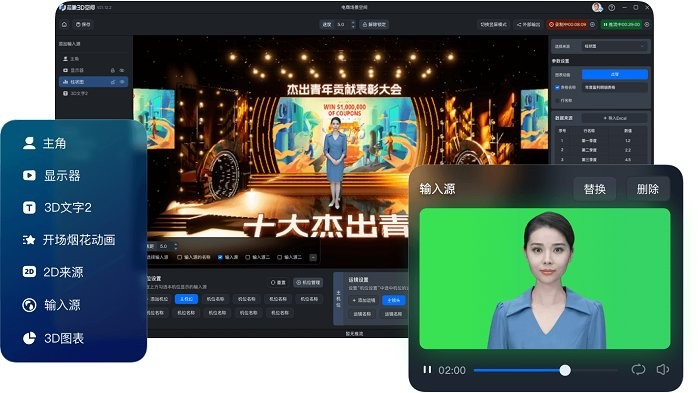Open settings icon next to the green streaming button
Screen dimensions: 700x393
646,25
